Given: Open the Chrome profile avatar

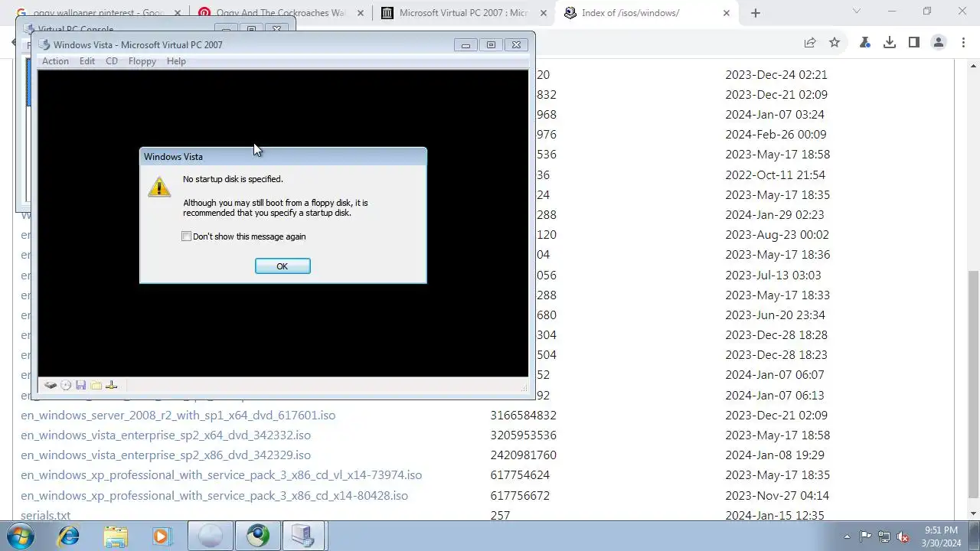Looking at the screenshot, I should pyautogui.click(x=939, y=43).
